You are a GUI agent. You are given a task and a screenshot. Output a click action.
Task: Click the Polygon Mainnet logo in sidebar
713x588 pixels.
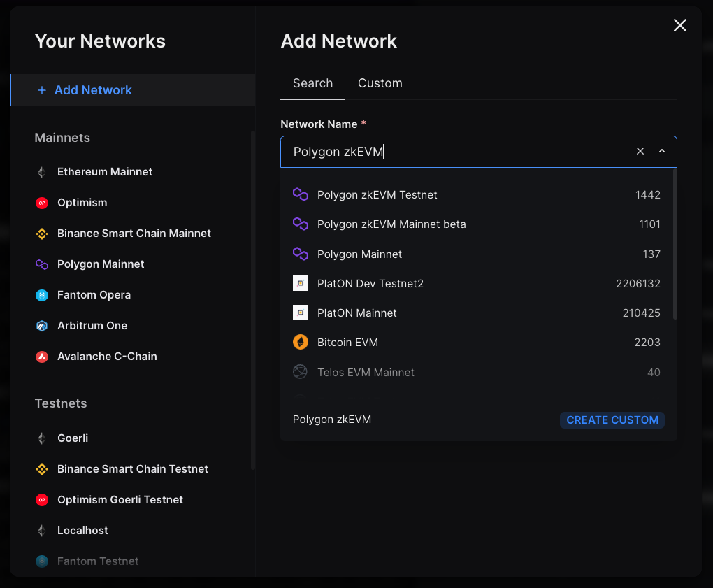click(42, 264)
